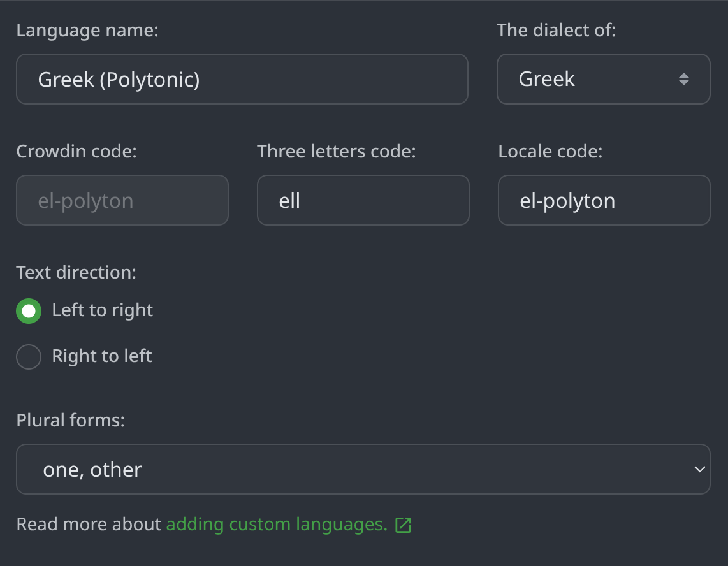Click the external link icon after custom languages

[403, 525]
